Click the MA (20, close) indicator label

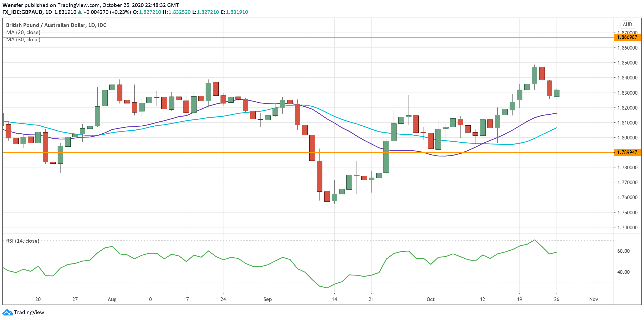[23, 32]
